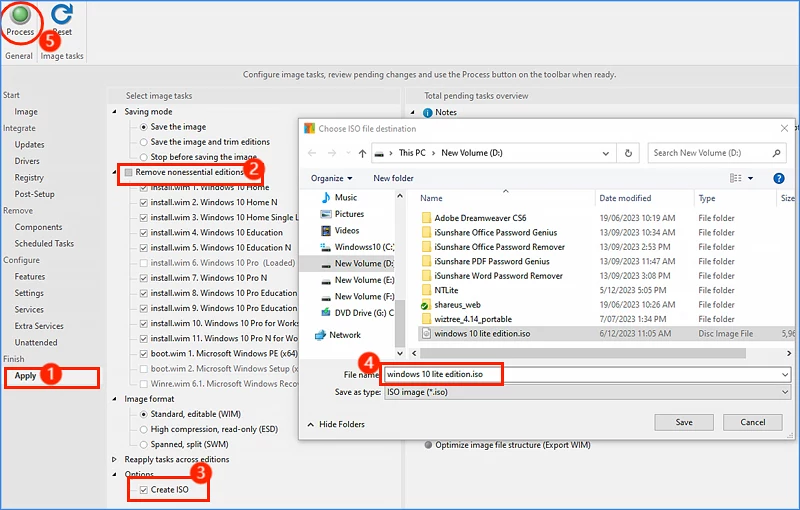Image resolution: width=800 pixels, height=510 pixels.
Task: Open the Registry page in sidebar
Action: (x=29, y=178)
